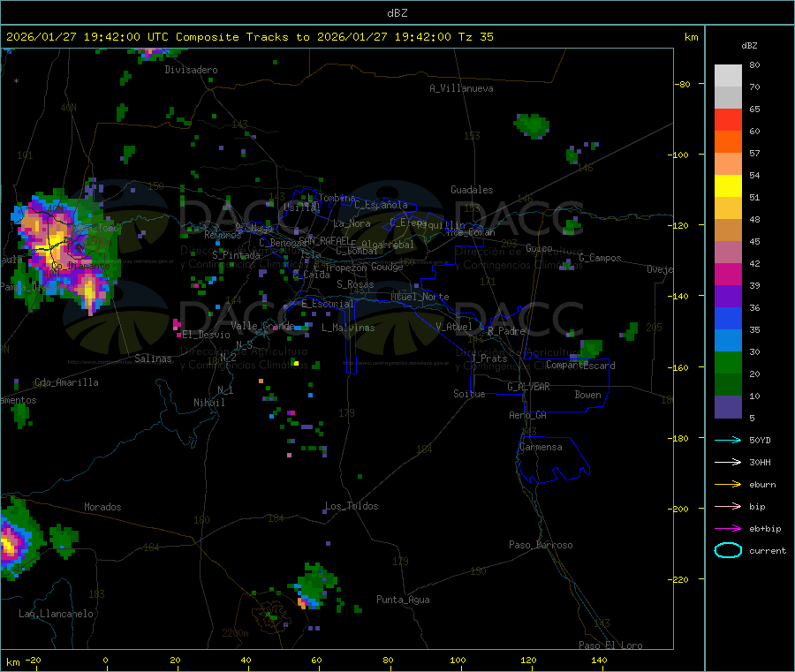Click the G_ALVEAR map label

coord(528,387)
